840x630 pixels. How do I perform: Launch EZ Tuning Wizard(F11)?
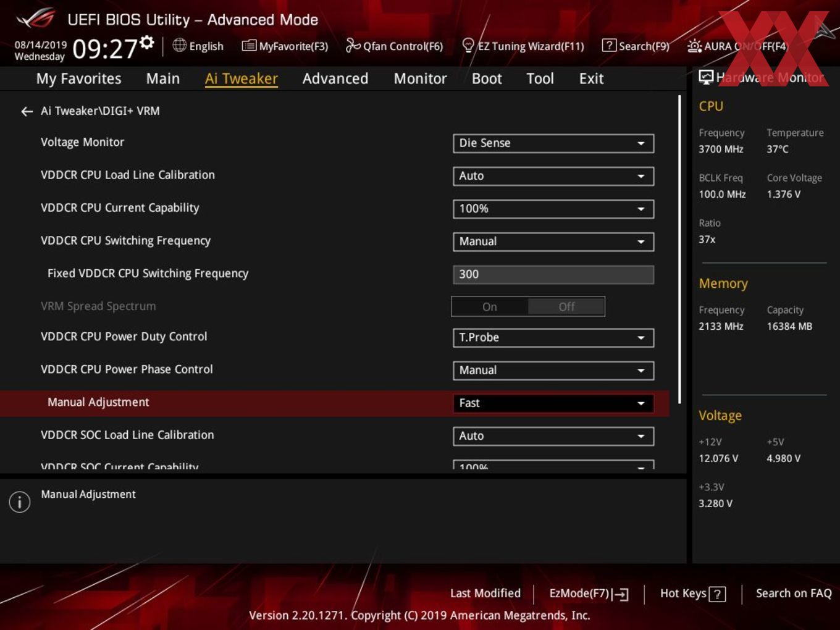[x=523, y=46]
